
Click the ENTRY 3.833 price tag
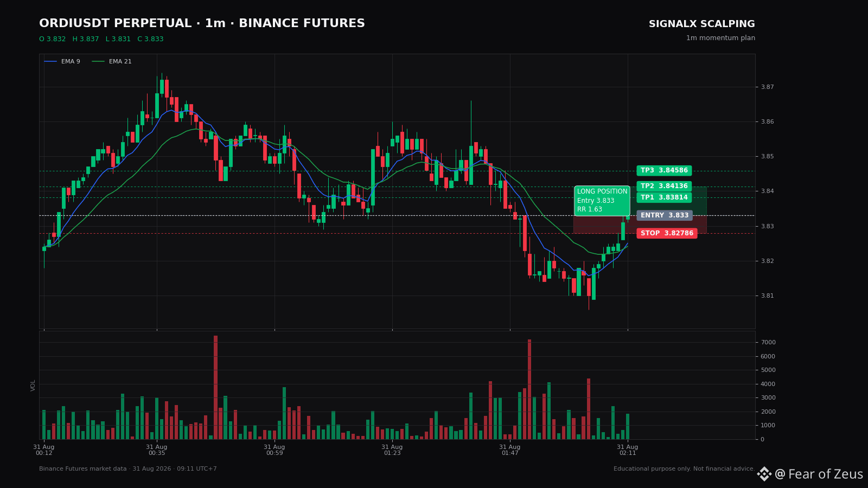point(665,216)
